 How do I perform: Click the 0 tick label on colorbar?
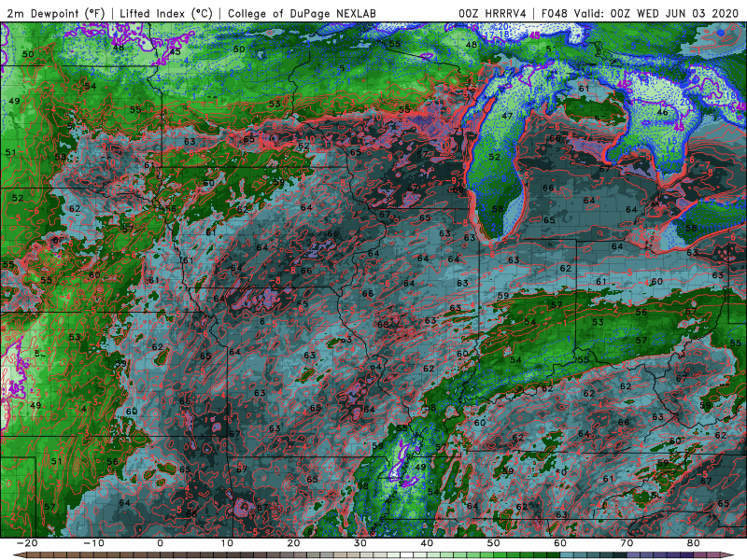160,543
